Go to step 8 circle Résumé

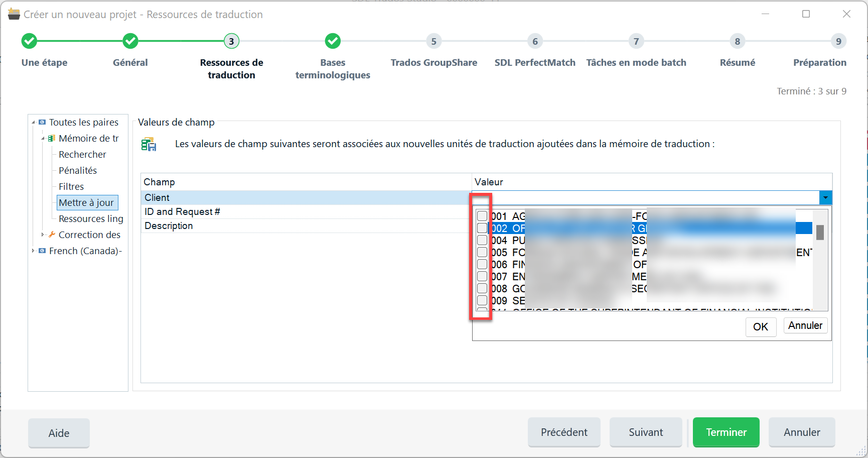click(738, 41)
